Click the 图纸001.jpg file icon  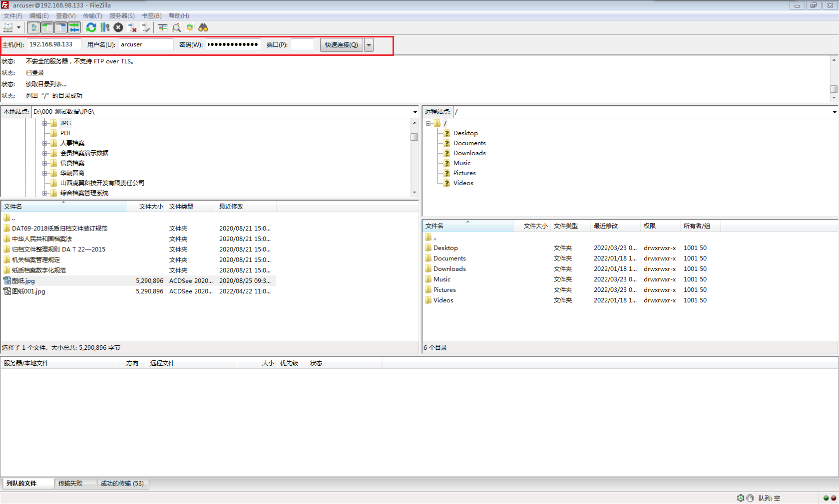7,291
